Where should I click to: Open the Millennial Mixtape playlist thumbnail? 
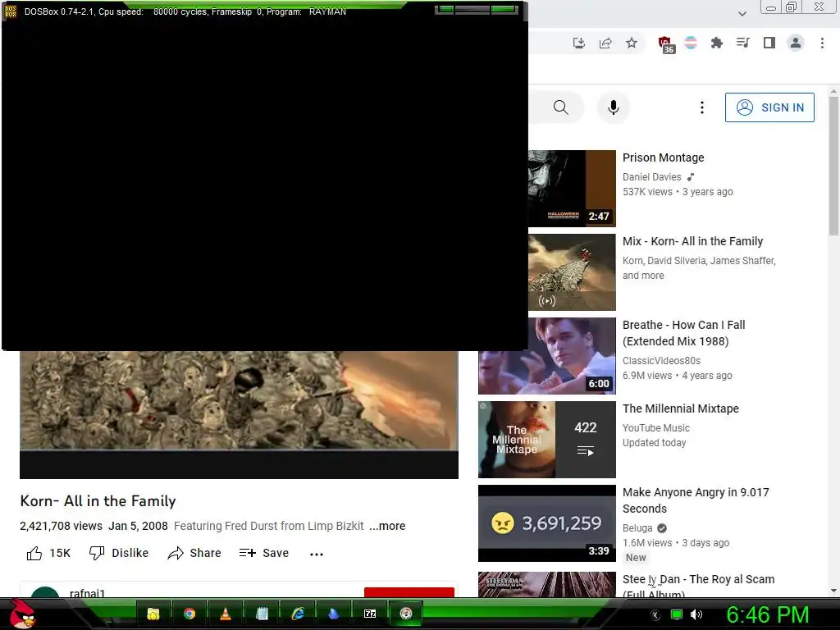click(x=547, y=440)
